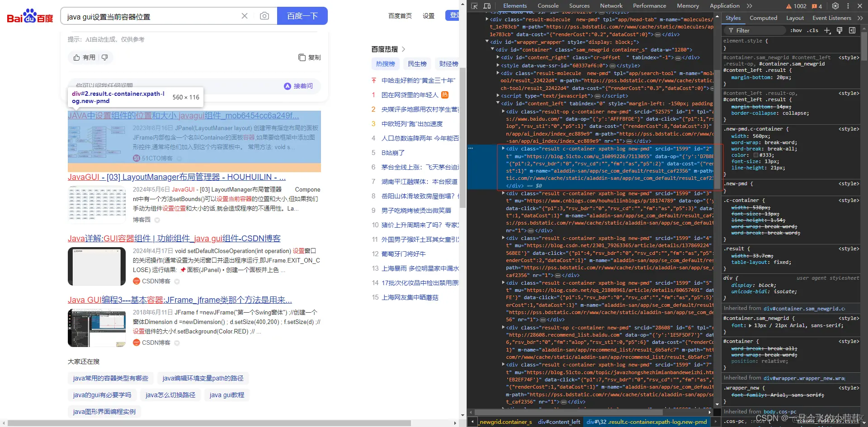Open the Network tab
Screen dimensions: 868x427
click(611, 6)
